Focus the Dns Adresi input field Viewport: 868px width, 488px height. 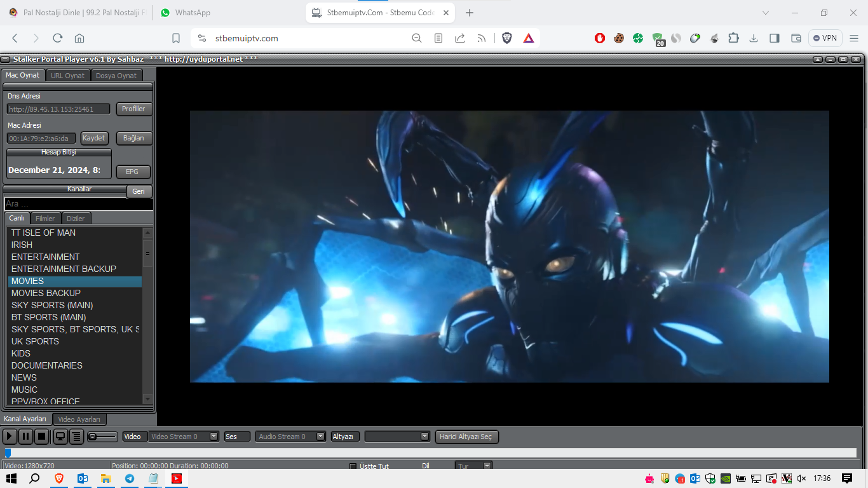tap(58, 109)
